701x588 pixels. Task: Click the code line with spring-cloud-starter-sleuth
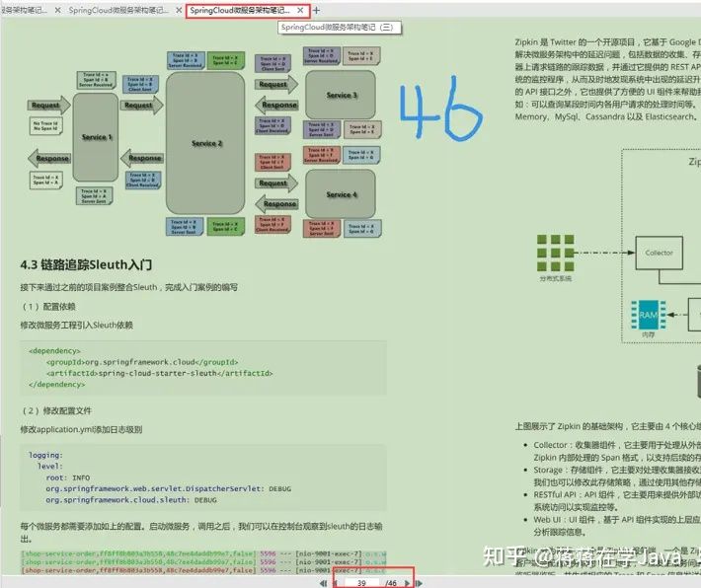click(159, 373)
